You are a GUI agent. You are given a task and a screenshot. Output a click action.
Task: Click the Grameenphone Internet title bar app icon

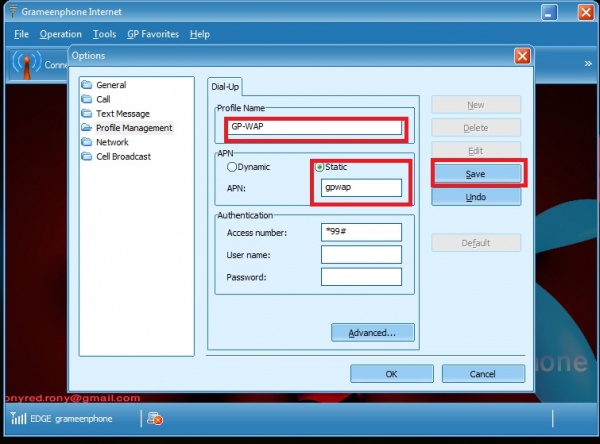(x=13, y=11)
